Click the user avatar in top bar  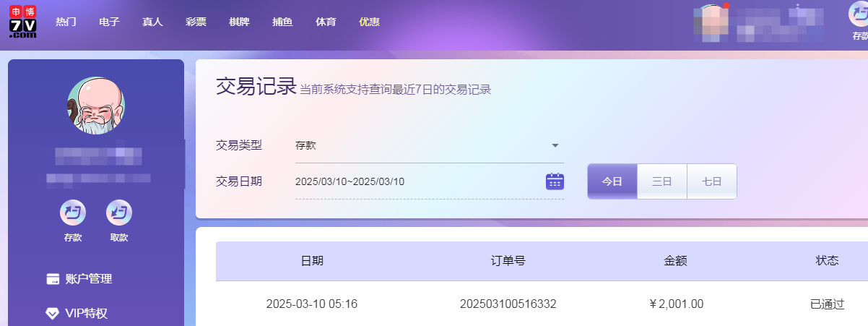[711, 22]
